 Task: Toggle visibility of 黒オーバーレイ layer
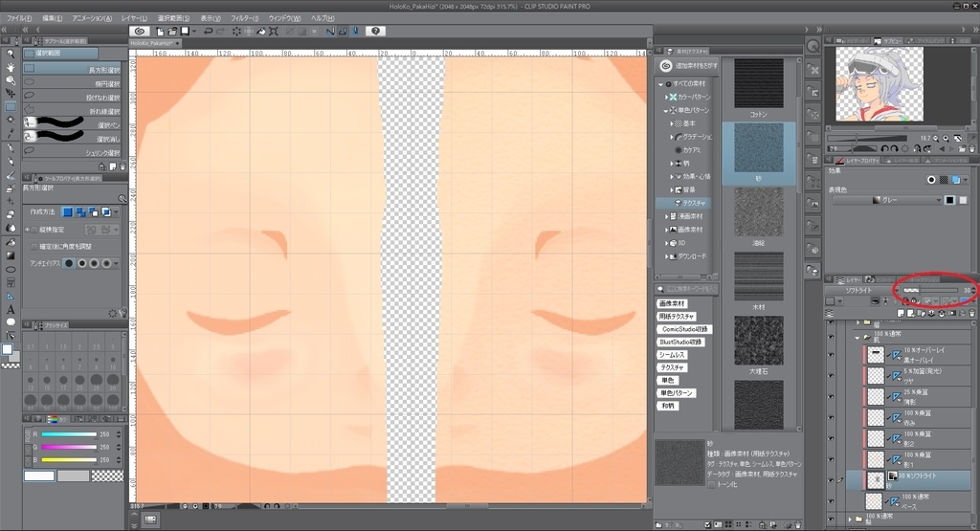831,354
